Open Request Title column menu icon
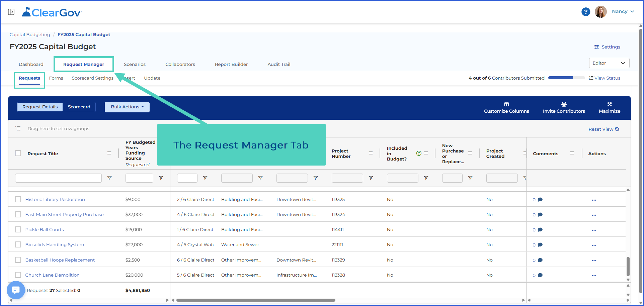644x306 pixels. click(109, 153)
